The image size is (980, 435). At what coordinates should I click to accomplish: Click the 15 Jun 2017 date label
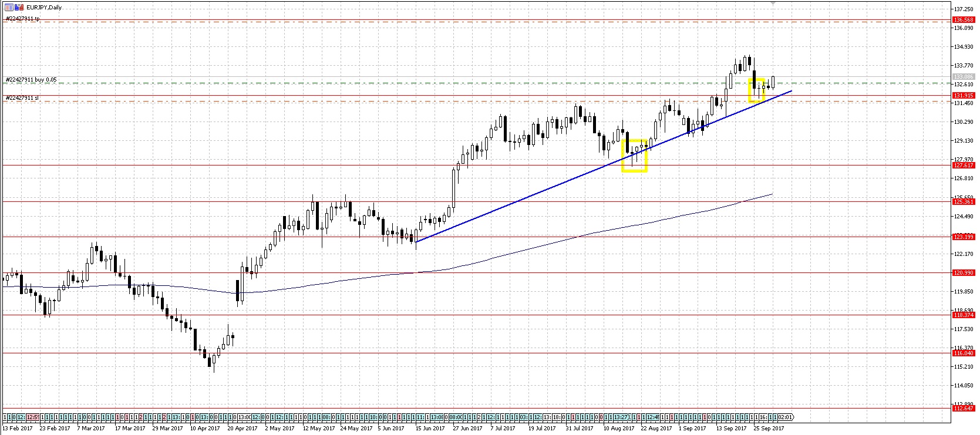[430, 428]
